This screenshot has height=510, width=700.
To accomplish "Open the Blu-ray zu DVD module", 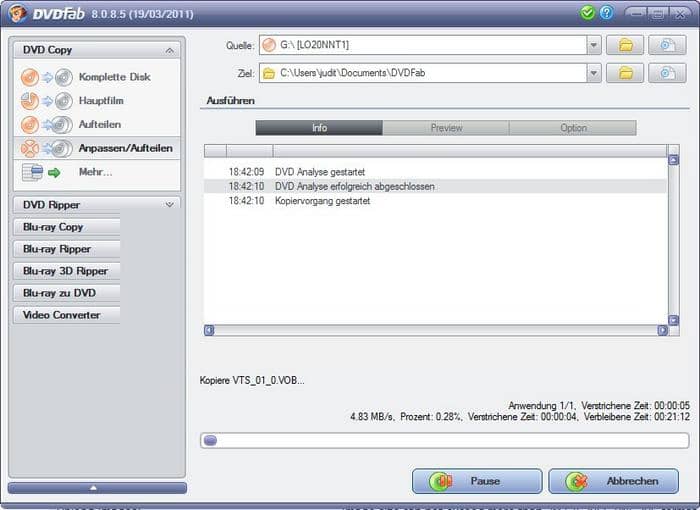I will 67,293.
